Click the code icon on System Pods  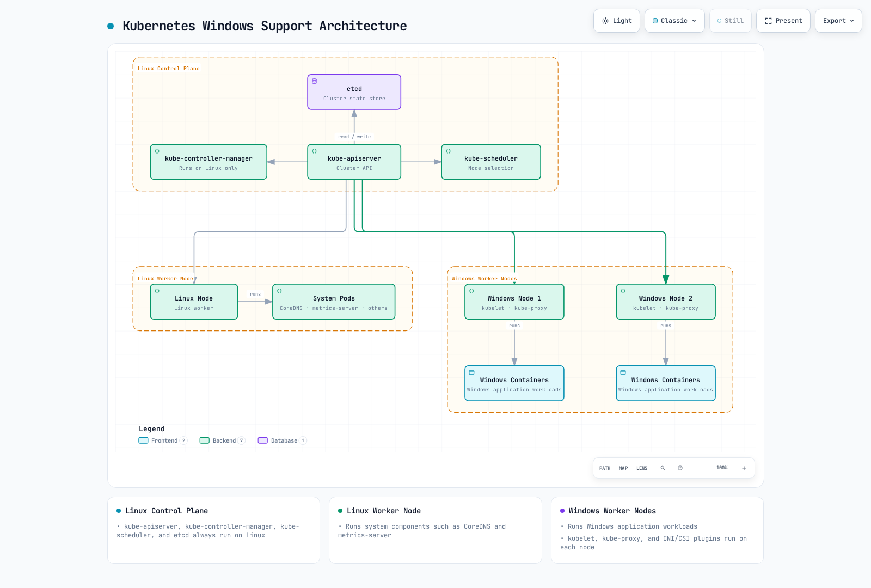(x=279, y=291)
